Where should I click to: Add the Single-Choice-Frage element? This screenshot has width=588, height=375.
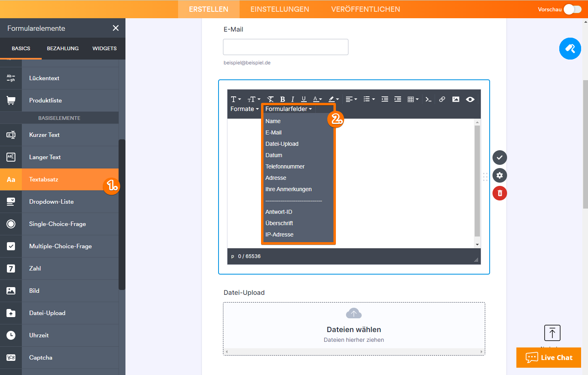pyautogui.click(x=59, y=224)
